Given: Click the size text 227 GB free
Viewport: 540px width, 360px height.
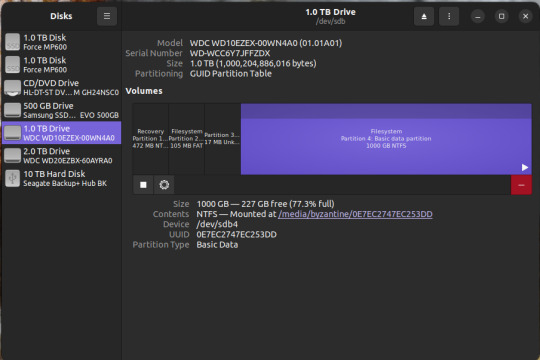Looking at the screenshot, I should coord(264,204).
